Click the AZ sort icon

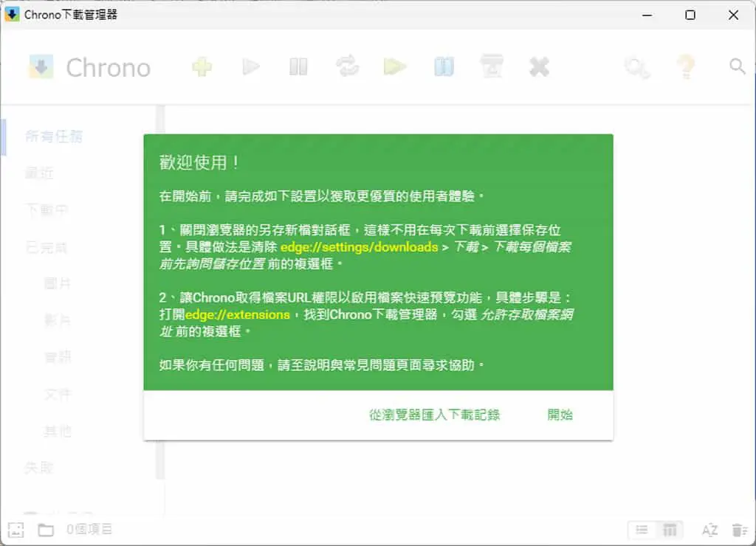click(709, 530)
